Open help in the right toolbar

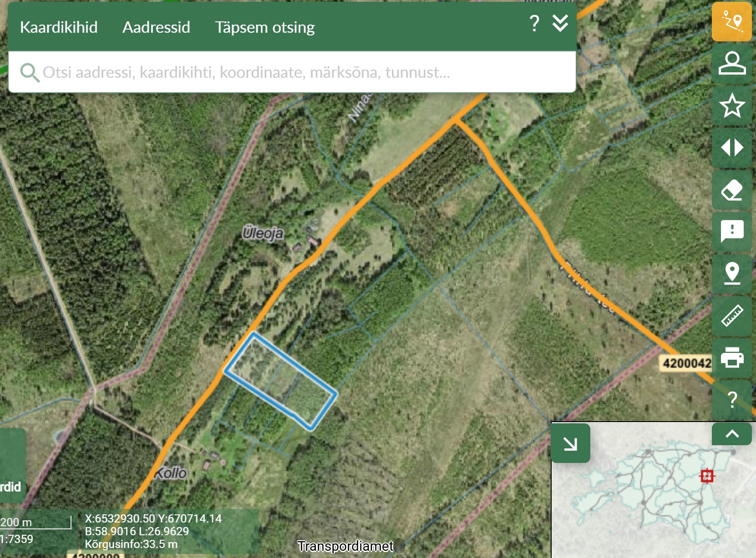point(731,400)
